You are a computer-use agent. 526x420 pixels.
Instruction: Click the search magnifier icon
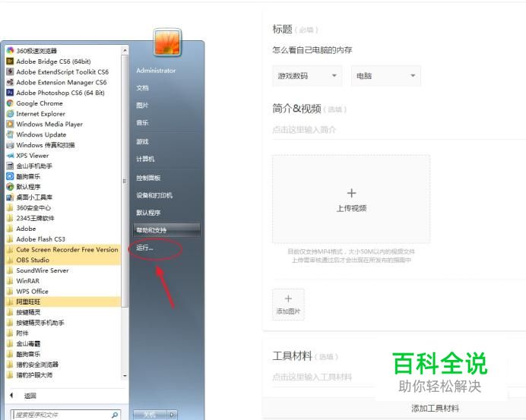tap(115, 415)
